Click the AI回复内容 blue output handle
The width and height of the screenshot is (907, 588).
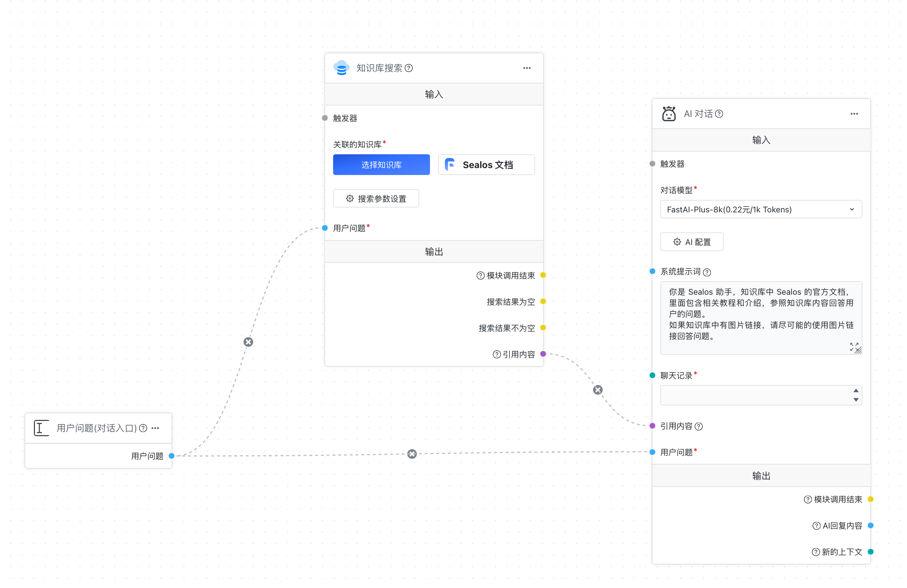click(870, 525)
